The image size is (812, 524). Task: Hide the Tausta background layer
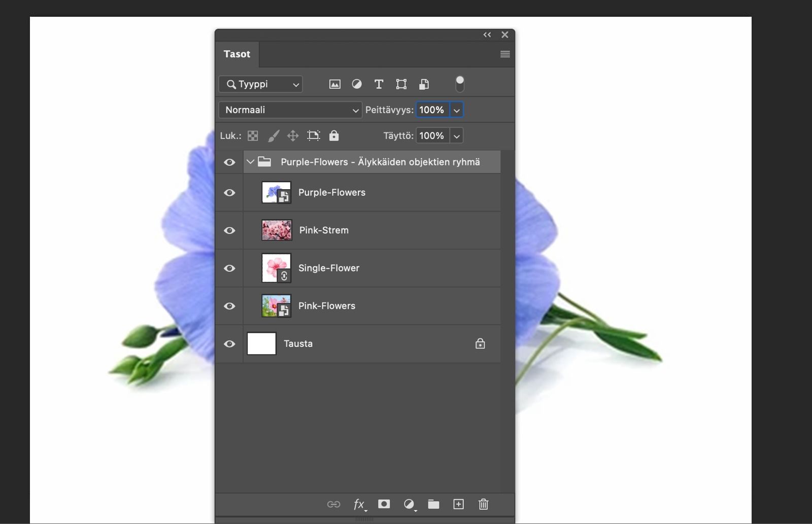[x=229, y=344]
